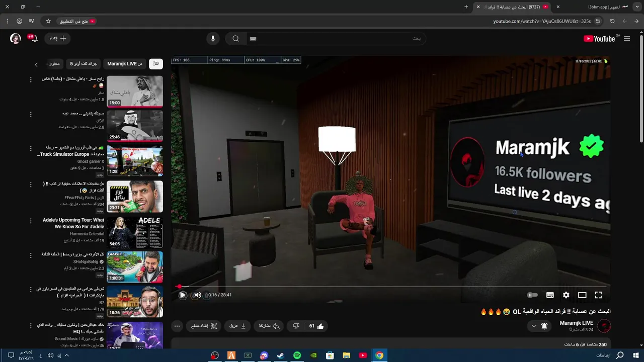Open رابح صقر 15:00 video thumbnail
This screenshot has height=362, width=644.
(135, 92)
